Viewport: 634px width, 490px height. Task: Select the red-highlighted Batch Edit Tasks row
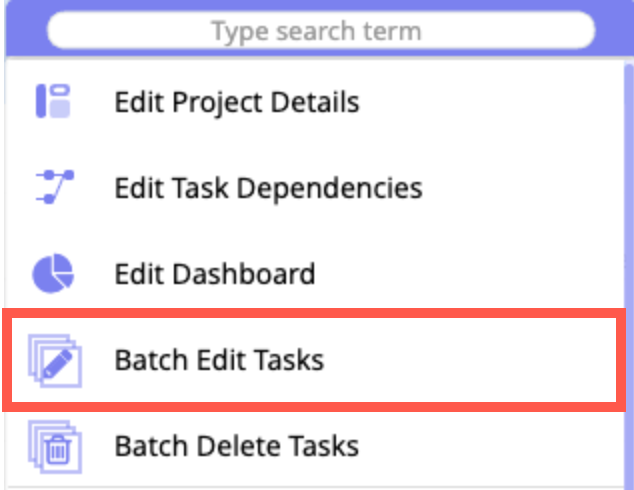click(x=450, y=359)
